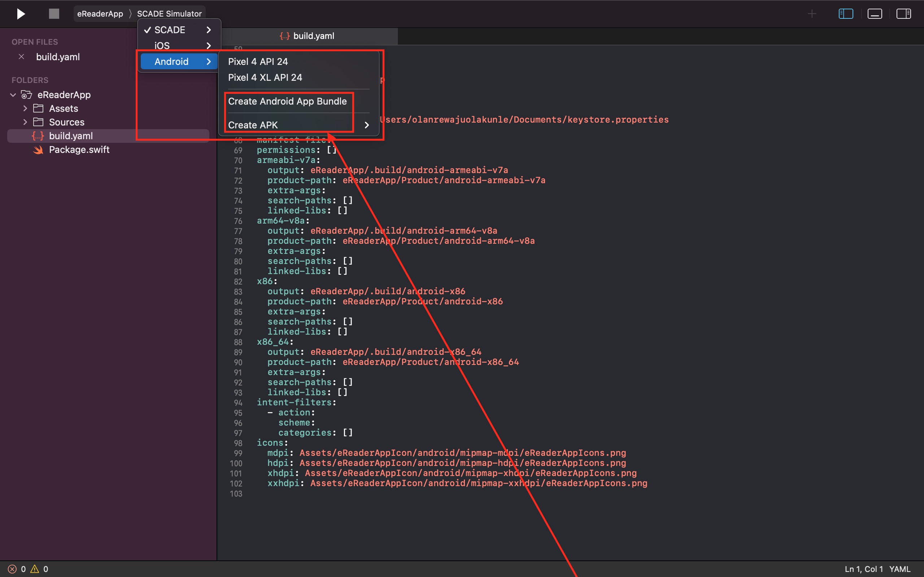Toggle the bottom panel icon
This screenshot has height=577, width=924.
coord(874,14)
